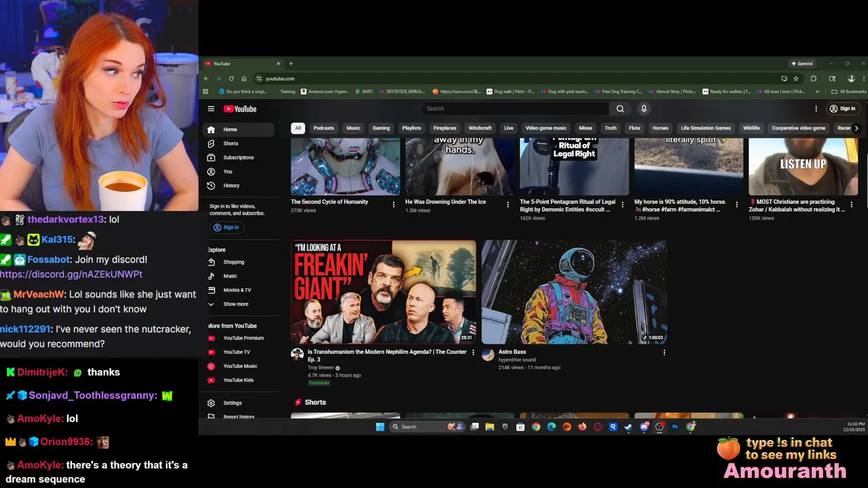This screenshot has width=868, height=488.
Task: Select the Witchcraft filter chip
Action: (x=480, y=128)
